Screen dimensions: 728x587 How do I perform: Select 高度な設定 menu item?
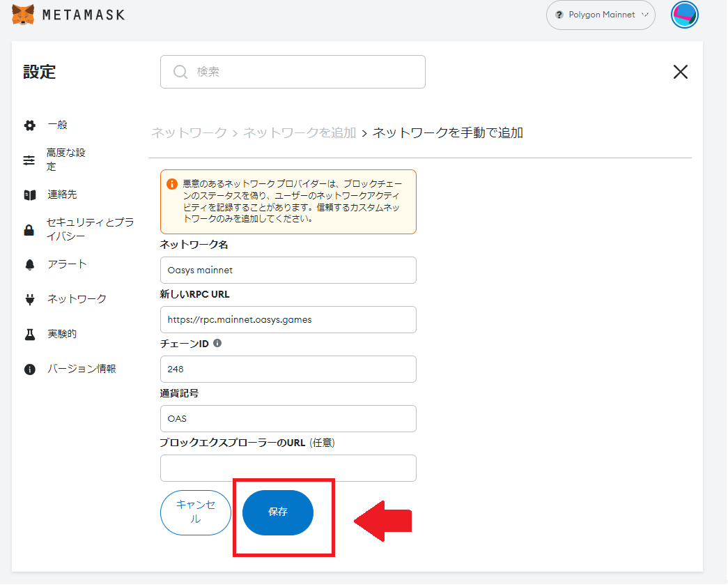tap(66, 160)
